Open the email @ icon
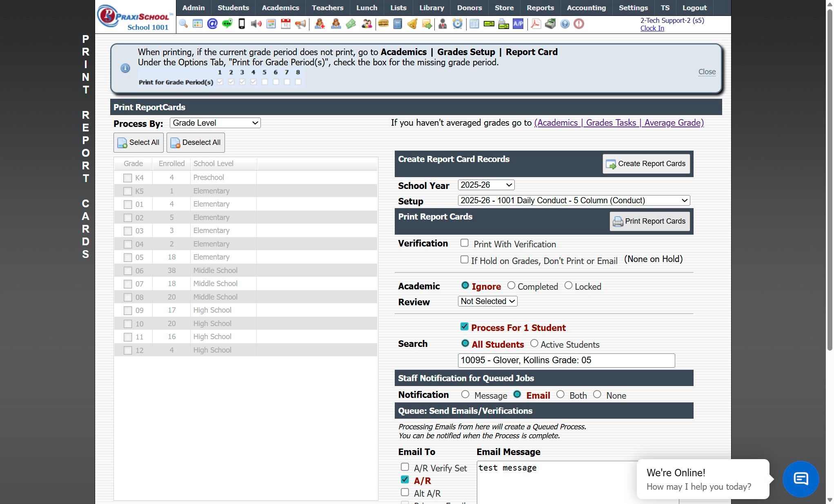The width and height of the screenshot is (834, 504). pos(212,24)
